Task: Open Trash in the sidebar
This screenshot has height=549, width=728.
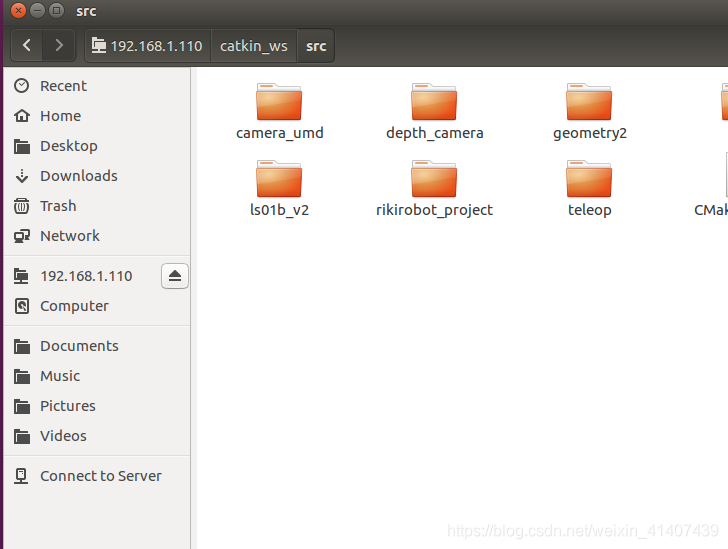Action: (97, 206)
